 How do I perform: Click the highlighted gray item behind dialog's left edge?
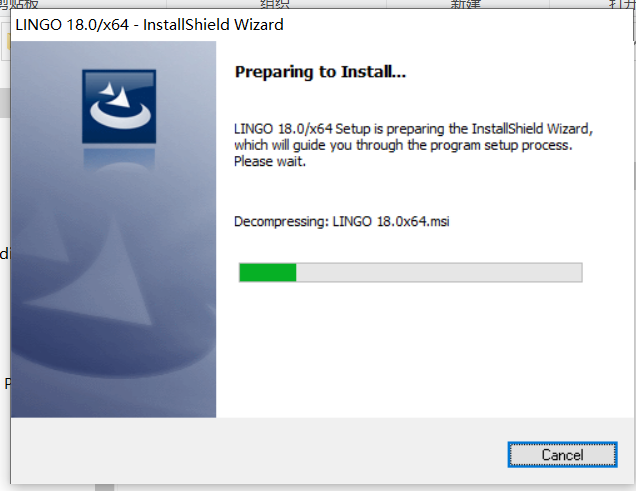coord(4,103)
